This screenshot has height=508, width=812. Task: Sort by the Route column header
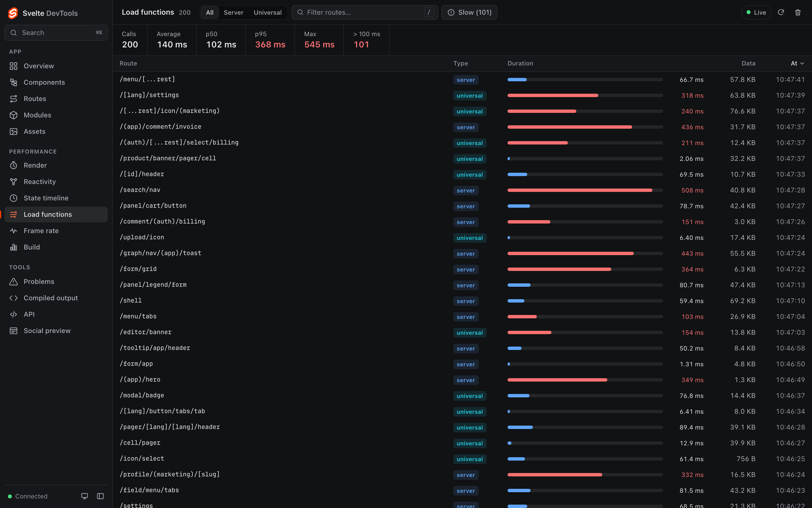tap(128, 63)
